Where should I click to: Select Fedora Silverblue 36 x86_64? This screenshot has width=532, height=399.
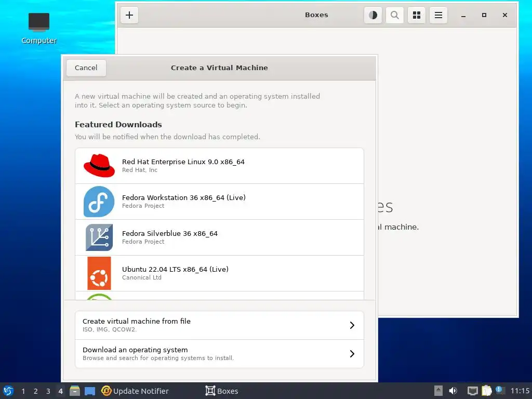point(220,237)
